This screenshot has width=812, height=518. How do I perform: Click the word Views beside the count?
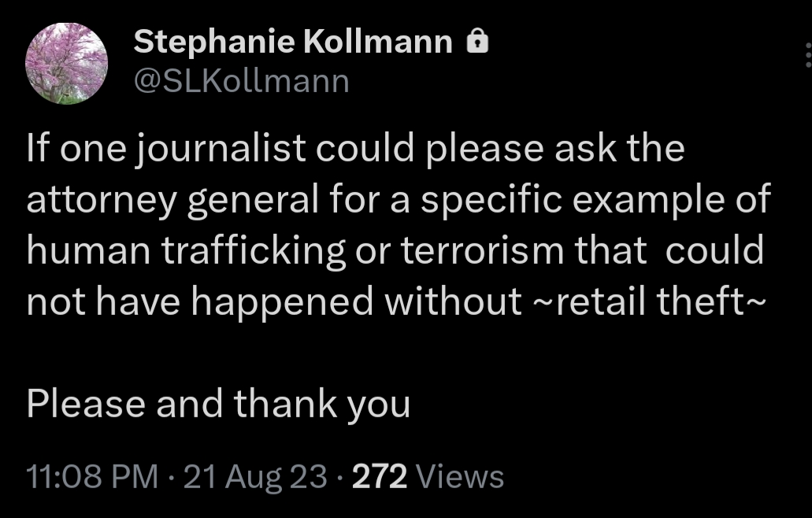pyautogui.click(x=458, y=476)
